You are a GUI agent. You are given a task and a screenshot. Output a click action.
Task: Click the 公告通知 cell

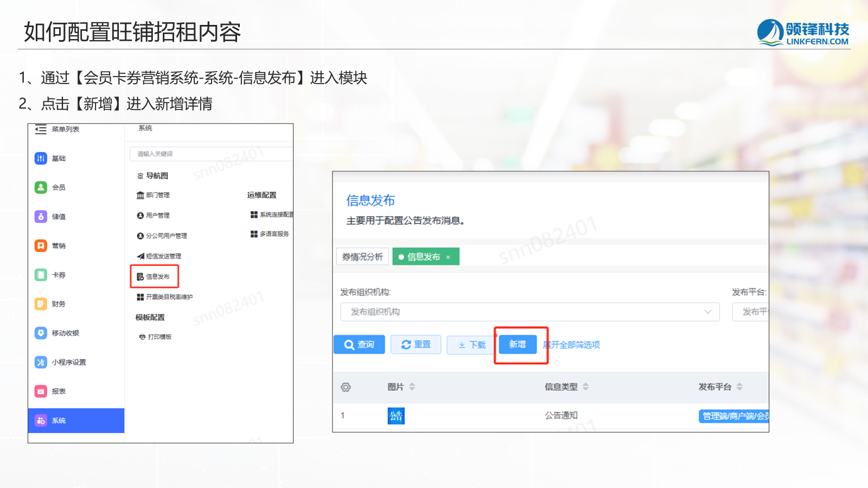point(561,415)
